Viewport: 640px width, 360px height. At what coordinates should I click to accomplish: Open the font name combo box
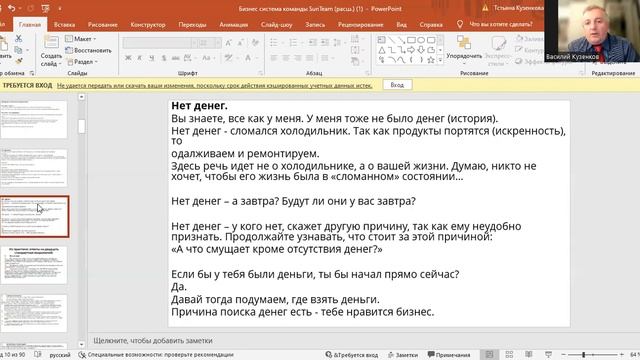tap(160, 42)
